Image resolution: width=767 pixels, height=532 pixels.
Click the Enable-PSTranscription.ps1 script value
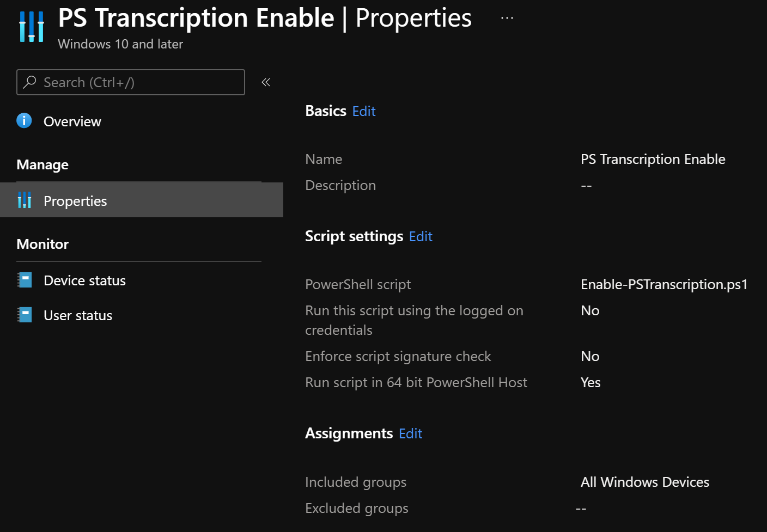(663, 284)
